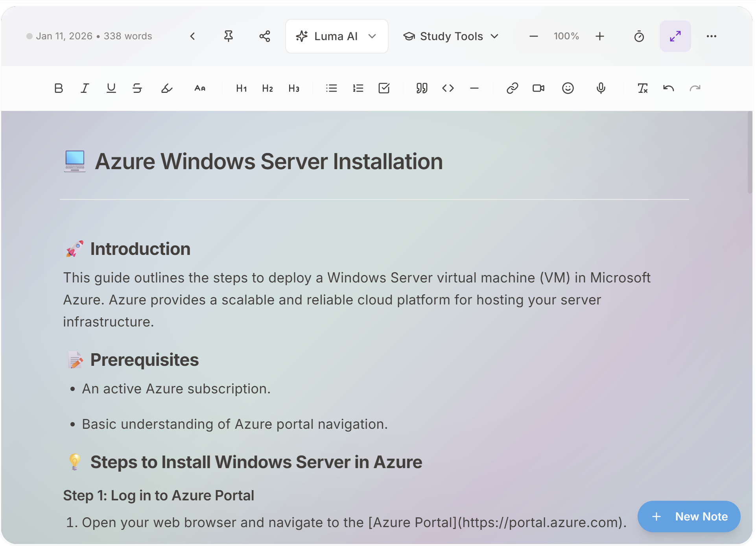
Task: Toggle bold formatting
Action: point(59,88)
